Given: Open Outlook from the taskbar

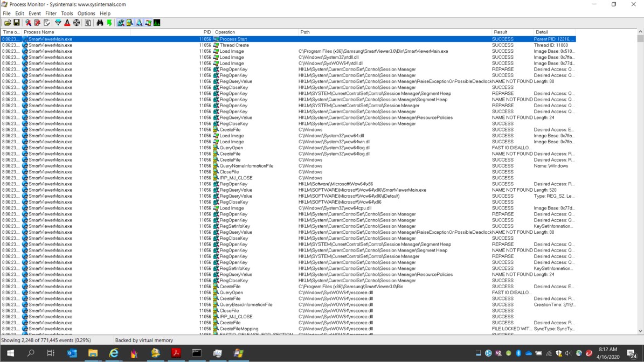Looking at the screenshot, I should click(72, 353).
